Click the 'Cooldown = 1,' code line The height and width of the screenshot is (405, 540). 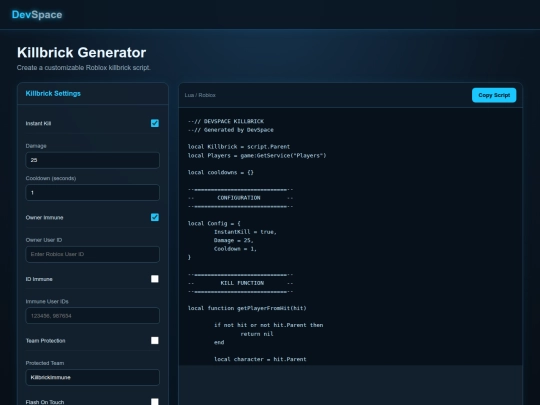pyautogui.click(x=235, y=249)
